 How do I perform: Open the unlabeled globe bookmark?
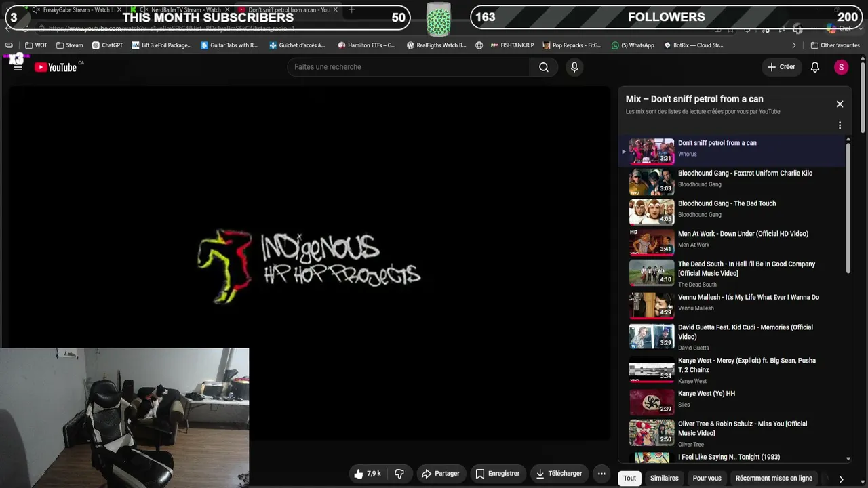(479, 45)
